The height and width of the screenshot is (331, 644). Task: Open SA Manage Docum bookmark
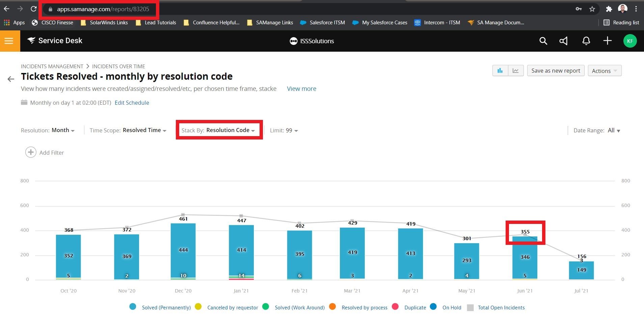[x=496, y=23]
